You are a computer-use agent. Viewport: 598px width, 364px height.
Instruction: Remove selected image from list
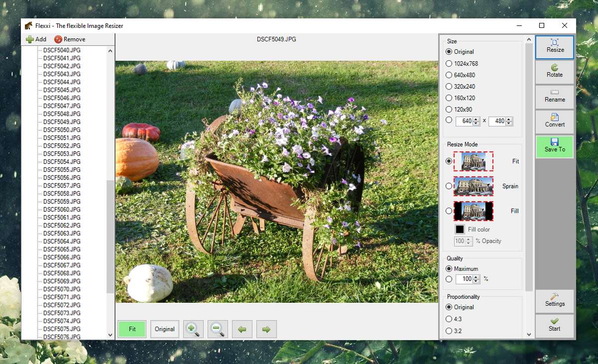point(70,39)
